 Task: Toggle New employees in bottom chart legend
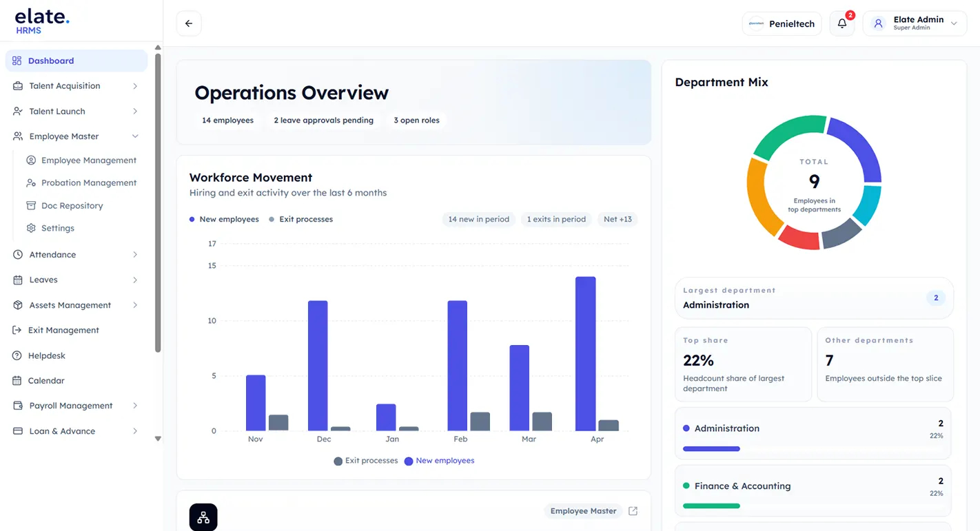pos(440,461)
